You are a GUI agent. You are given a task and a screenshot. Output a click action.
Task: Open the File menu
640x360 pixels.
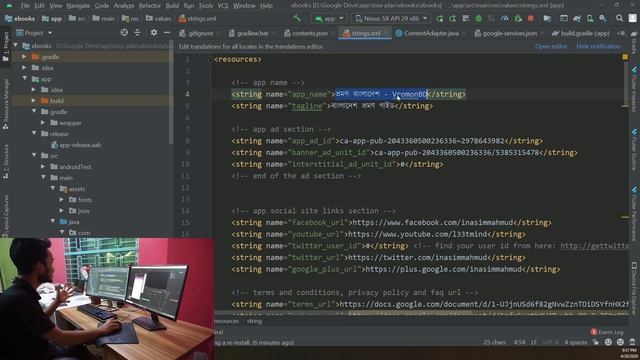[x=25, y=6]
